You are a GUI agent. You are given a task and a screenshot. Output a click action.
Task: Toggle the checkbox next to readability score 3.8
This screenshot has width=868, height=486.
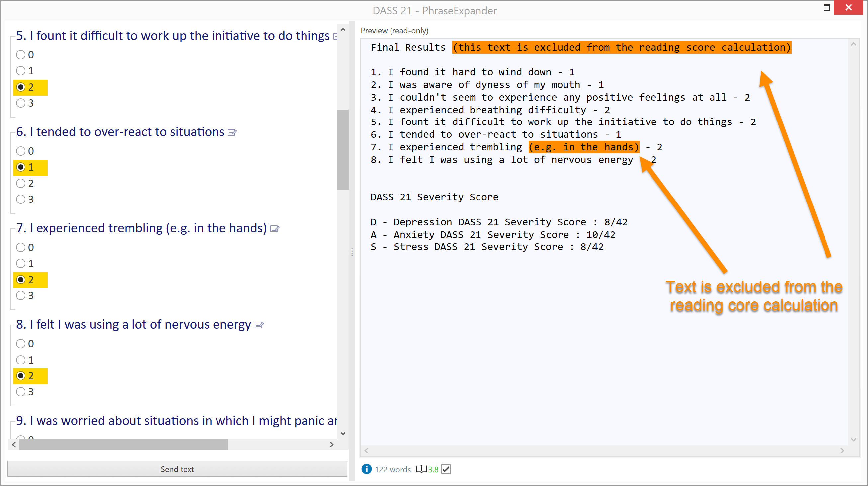pyautogui.click(x=446, y=469)
